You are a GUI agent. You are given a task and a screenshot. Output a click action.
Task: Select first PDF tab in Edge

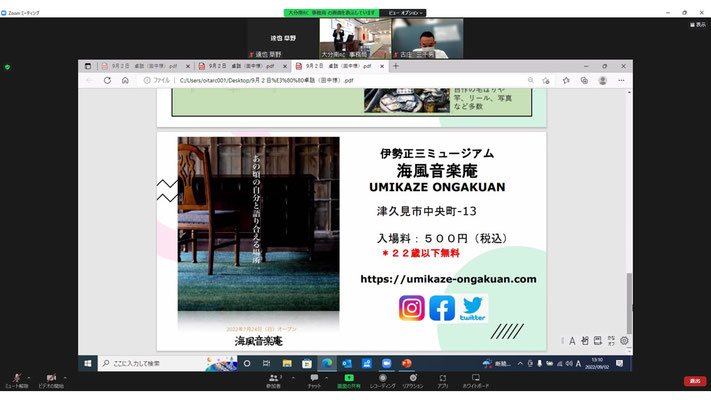(145, 66)
